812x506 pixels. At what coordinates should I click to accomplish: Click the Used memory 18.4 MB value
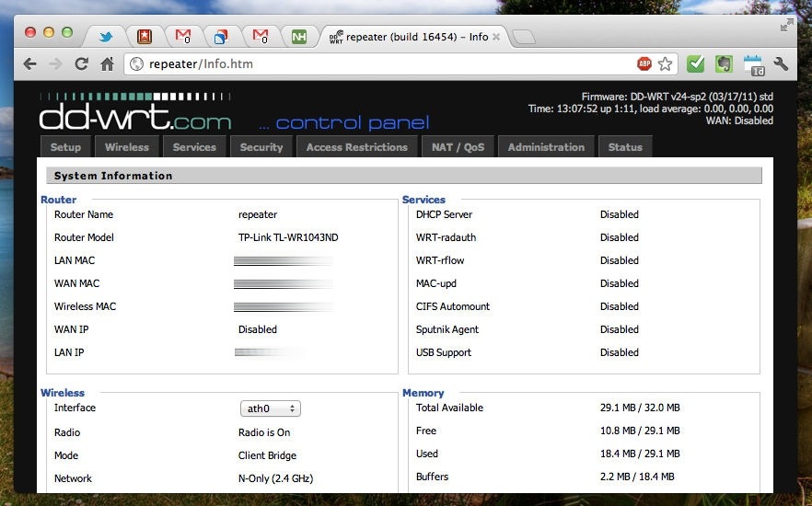pos(640,454)
